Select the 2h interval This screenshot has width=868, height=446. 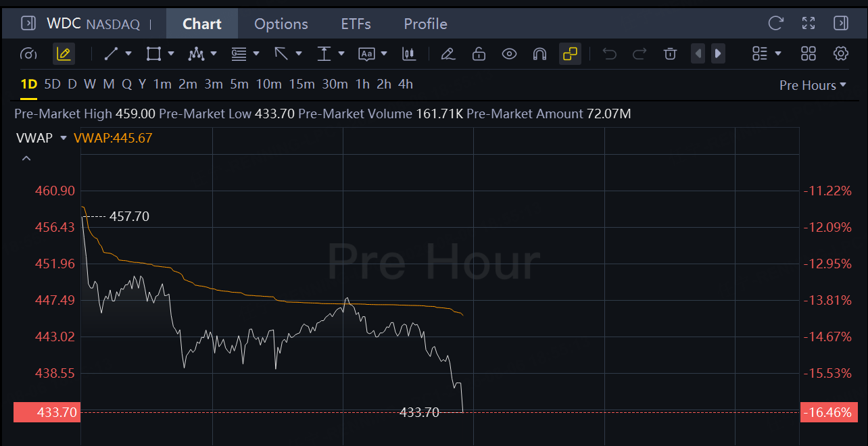(x=384, y=84)
